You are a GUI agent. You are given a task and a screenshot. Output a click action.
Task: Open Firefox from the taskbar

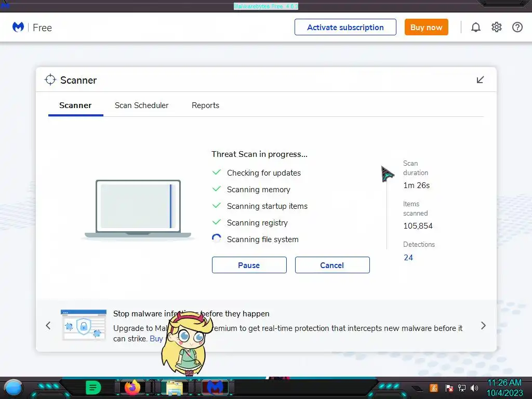tap(132, 388)
